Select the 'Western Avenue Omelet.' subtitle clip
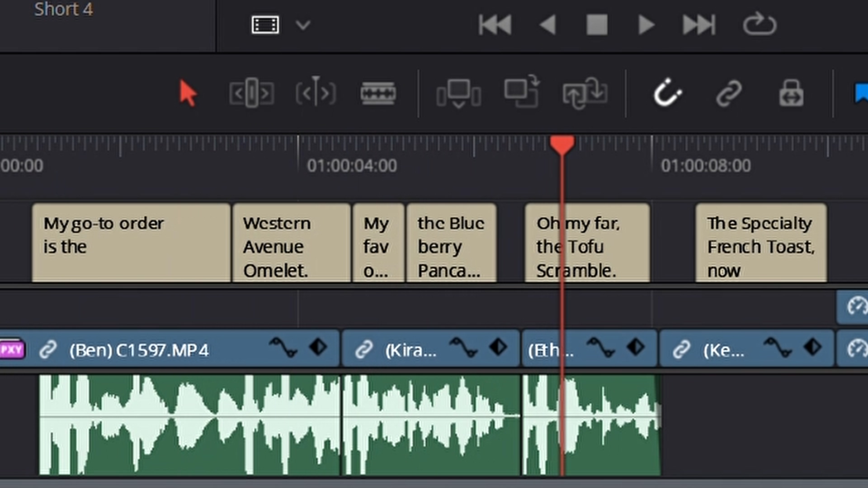The image size is (868, 488). click(x=292, y=243)
